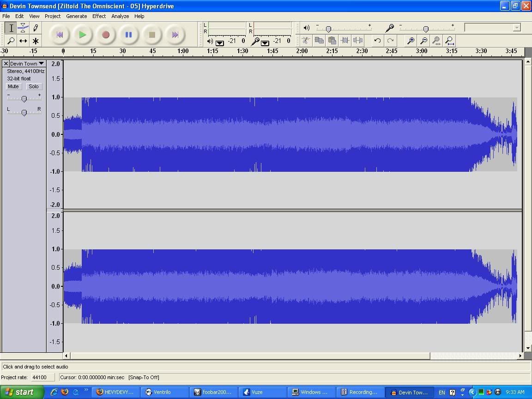532x399 pixels.
Task: Click the 1:00 mark on the timeline ruler
Action: pyautogui.click(x=182, y=51)
